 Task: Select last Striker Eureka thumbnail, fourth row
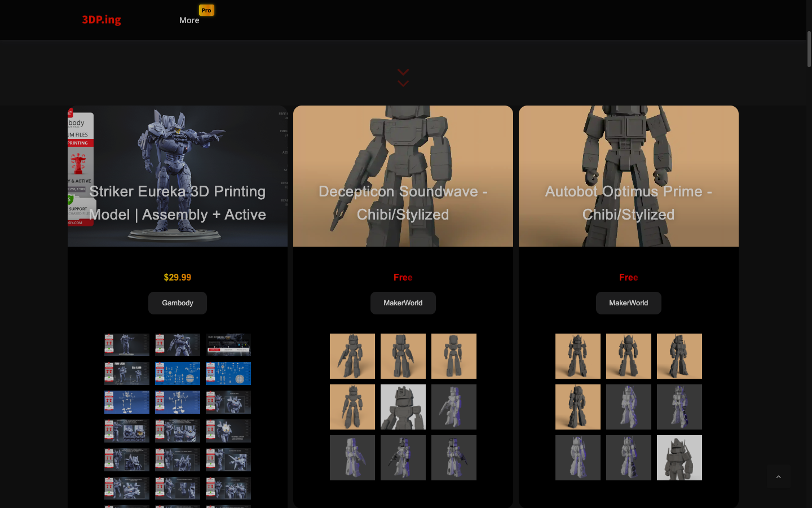(x=228, y=431)
